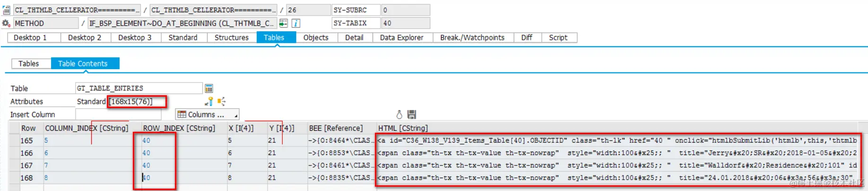The image size is (868, 191).
Task: Click the SY-TABIX value field showing 40
Action: coord(406,23)
